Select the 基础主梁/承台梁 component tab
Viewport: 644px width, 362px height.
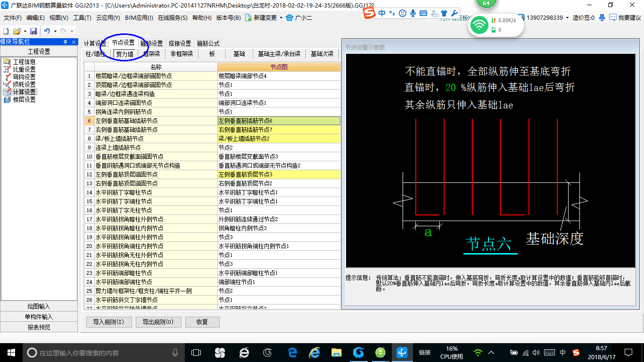[x=279, y=54]
